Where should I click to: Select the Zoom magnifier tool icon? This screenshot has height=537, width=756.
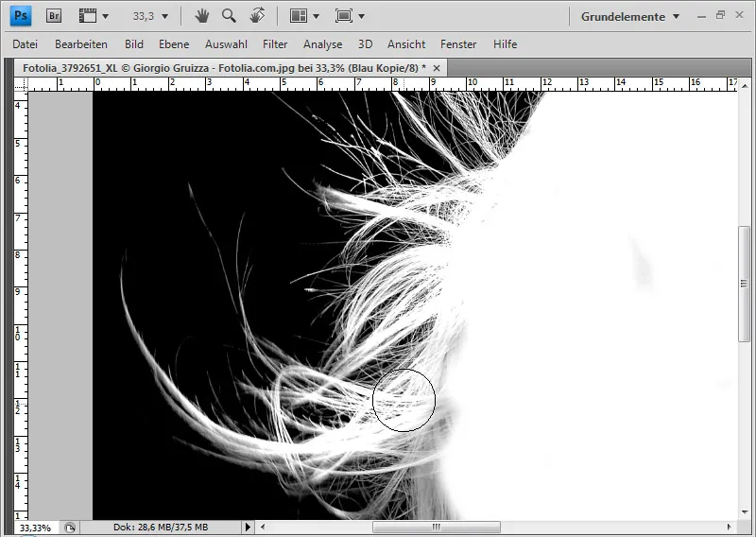point(229,16)
